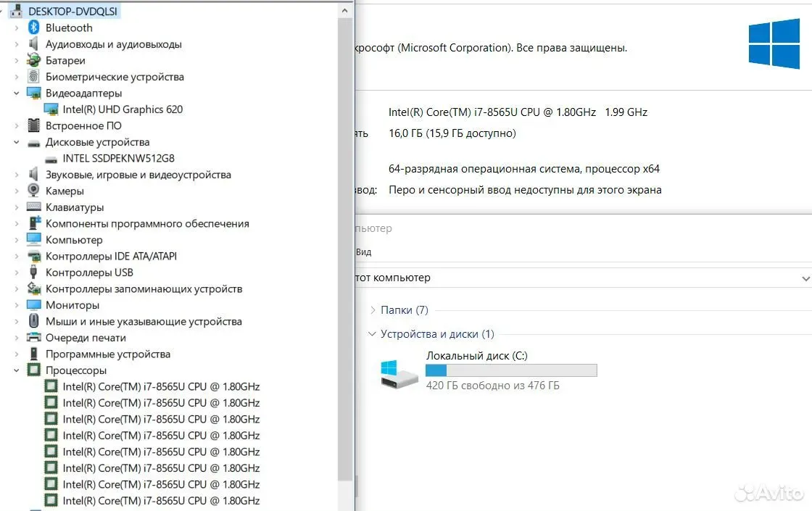The width and height of the screenshot is (812, 511).
Task: Click the Камеры webcam icon
Action: 33,191
